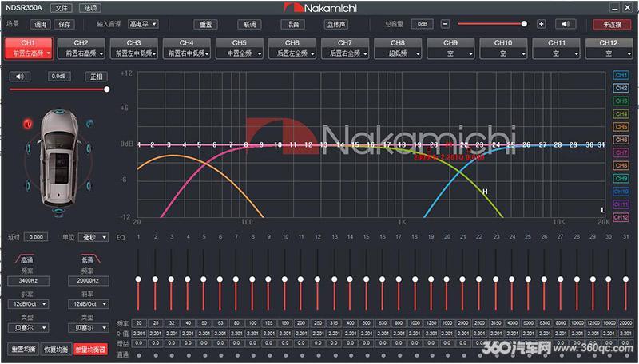Click the red 未连接 connection button
Screen dimensions: 639x364
point(612,24)
